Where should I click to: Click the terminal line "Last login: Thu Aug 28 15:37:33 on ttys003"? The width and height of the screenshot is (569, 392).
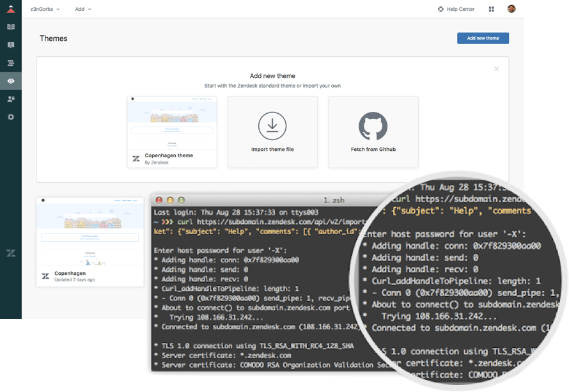coord(236,212)
